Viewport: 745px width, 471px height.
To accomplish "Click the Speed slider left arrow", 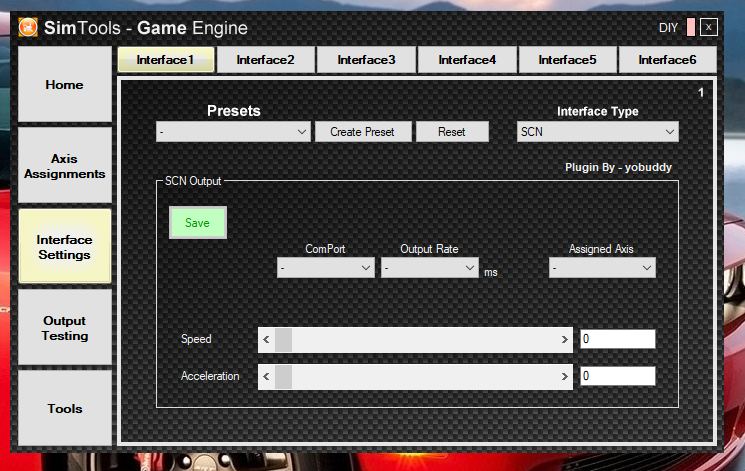I will click(266, 339).
